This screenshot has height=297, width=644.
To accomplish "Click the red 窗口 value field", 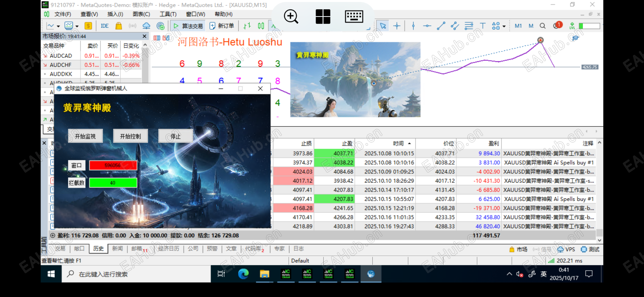I will (x=113, y=165).
